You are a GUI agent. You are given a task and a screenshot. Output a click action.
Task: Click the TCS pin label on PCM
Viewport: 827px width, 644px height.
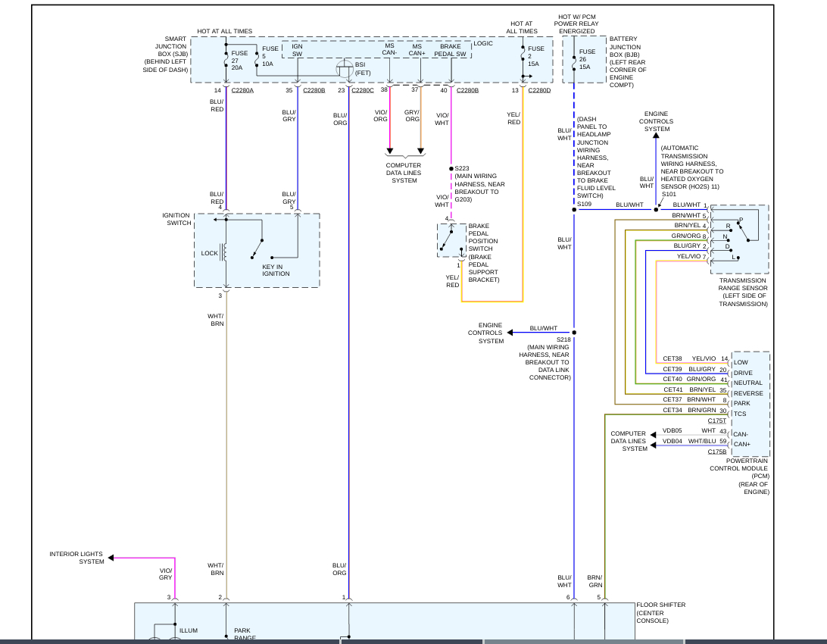(739, 414)
